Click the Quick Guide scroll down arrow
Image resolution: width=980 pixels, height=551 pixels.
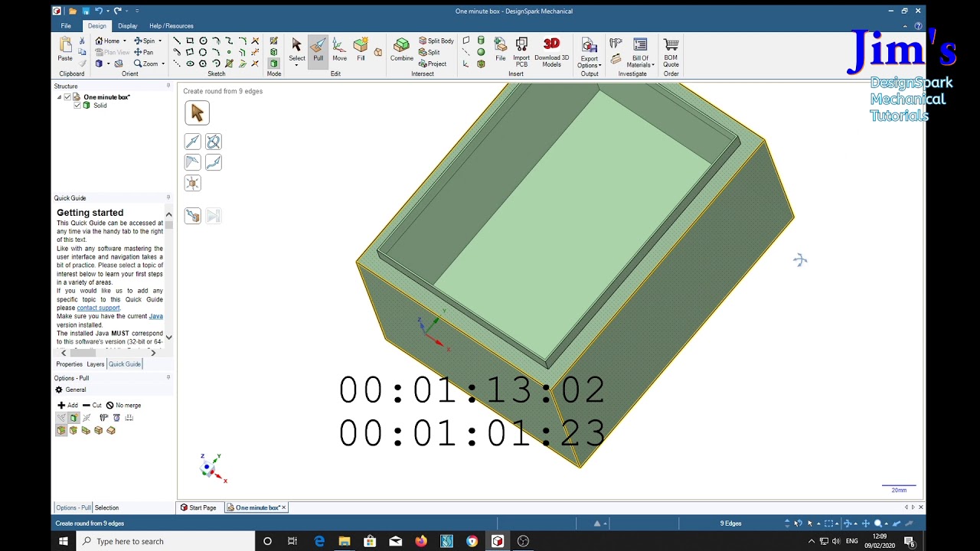(x=169, y=337)
